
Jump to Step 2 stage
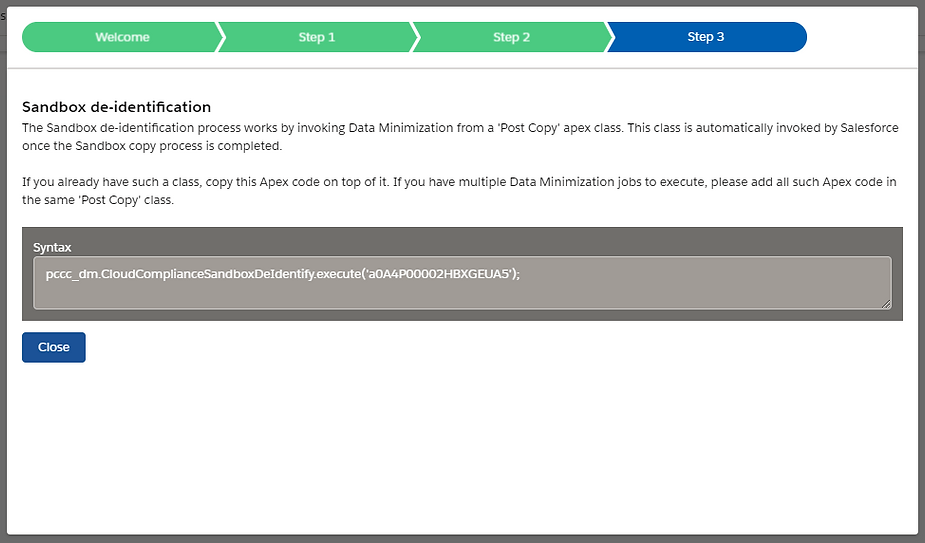pos(511,37)
